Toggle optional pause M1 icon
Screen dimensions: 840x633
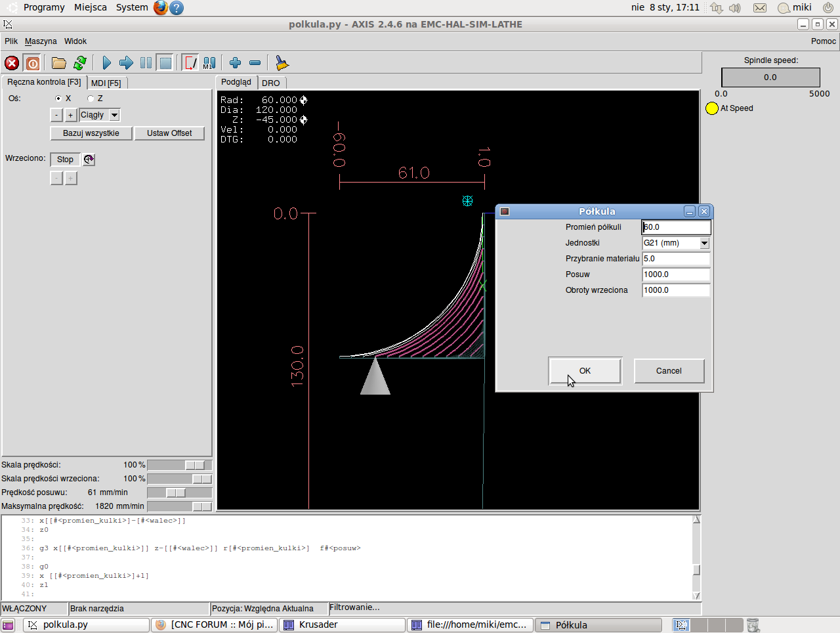tap(209, 63)
